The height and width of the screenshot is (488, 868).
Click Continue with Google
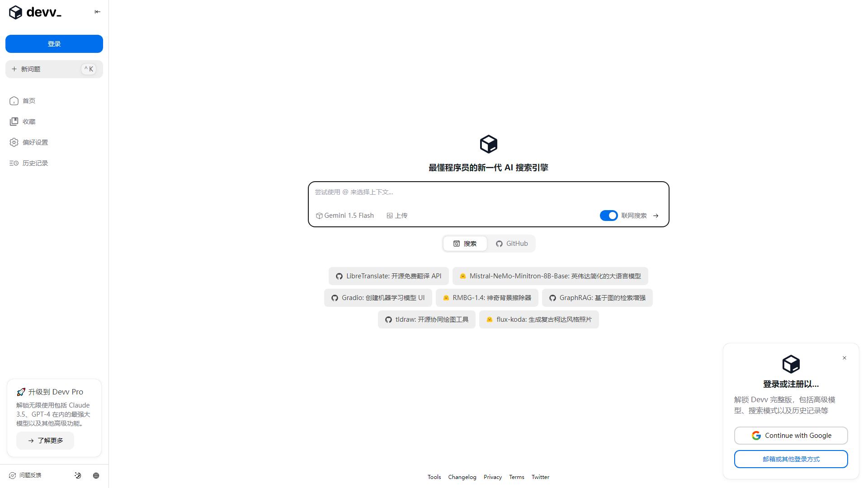pyautogui.click(x=791, y=435)
